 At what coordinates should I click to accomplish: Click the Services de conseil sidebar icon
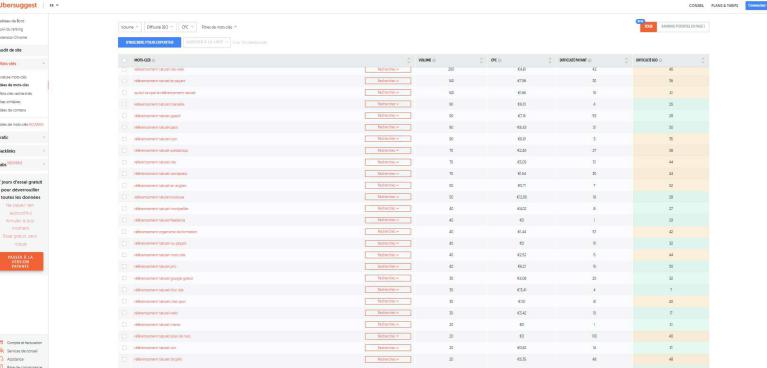2,351
